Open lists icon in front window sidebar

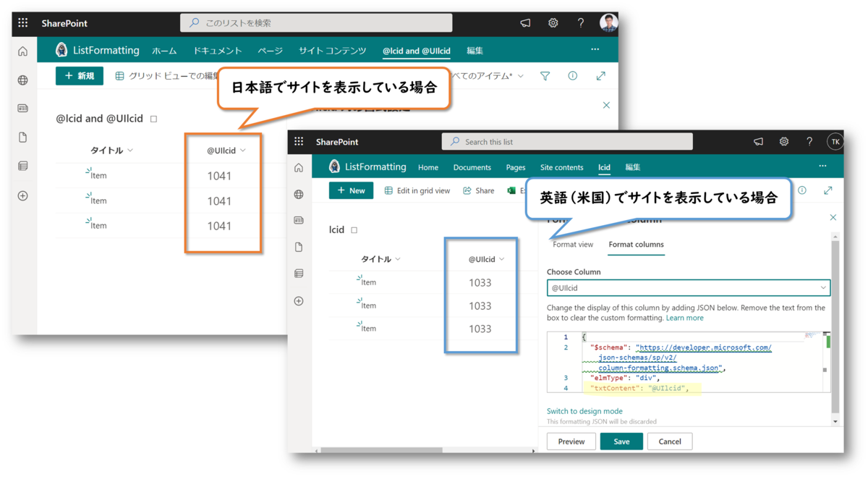[299, 274]
